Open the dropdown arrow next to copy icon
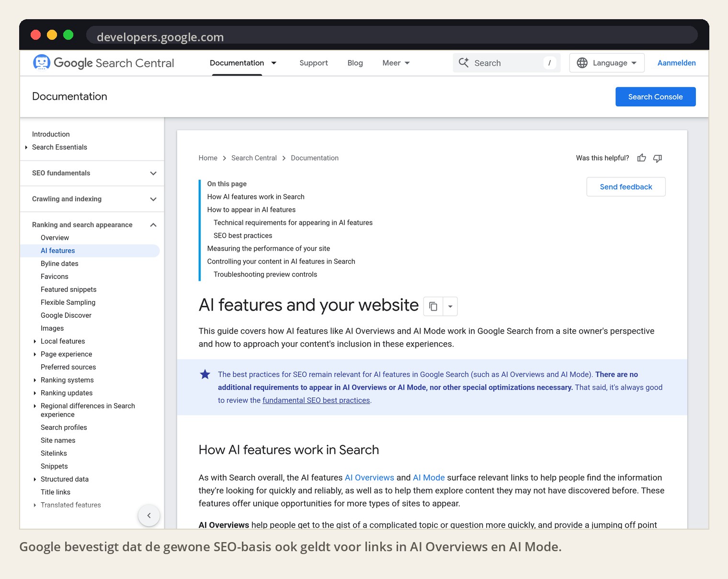 point(450,306)
